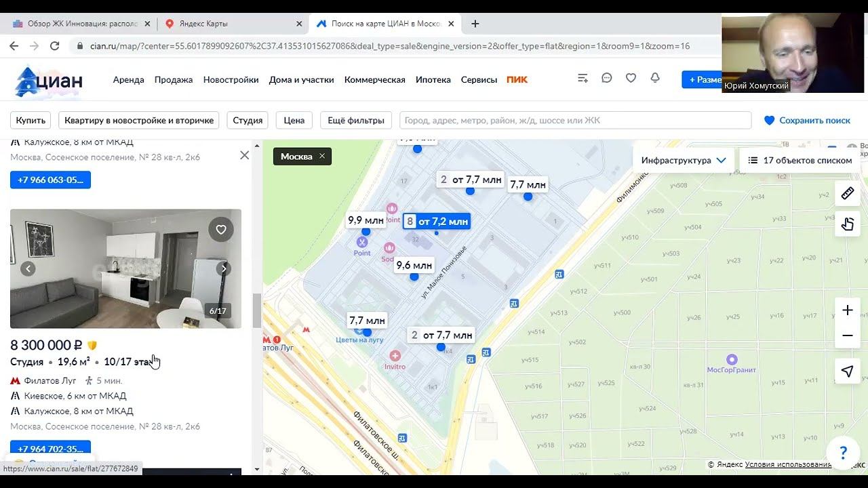Call the number +7 966 063-05

point(50,180)
